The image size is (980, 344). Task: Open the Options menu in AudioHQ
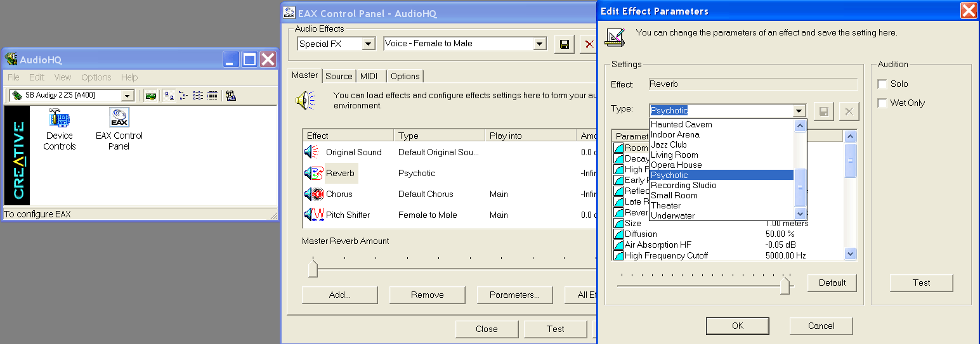pyautogui.click(x=96, y=77)
